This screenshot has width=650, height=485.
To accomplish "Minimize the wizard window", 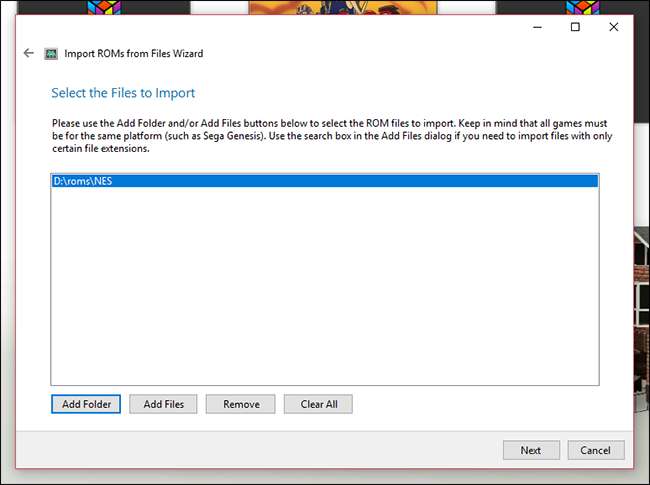I will point(537,27).
